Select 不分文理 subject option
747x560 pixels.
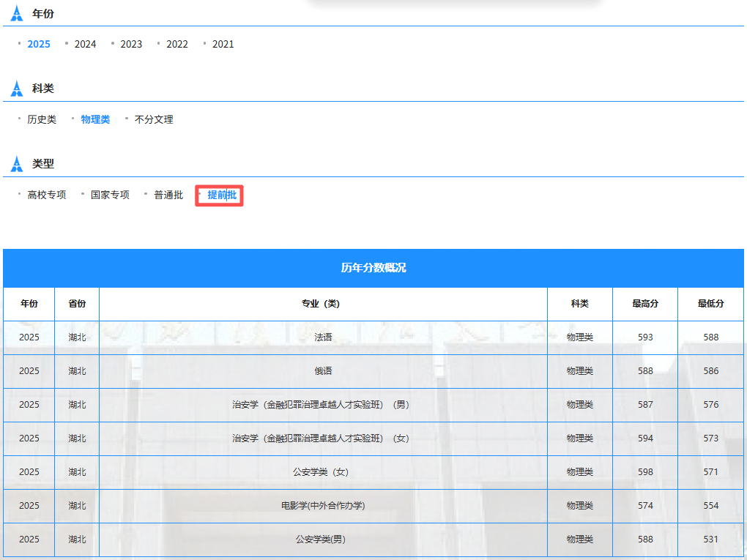tap(154, 119)
